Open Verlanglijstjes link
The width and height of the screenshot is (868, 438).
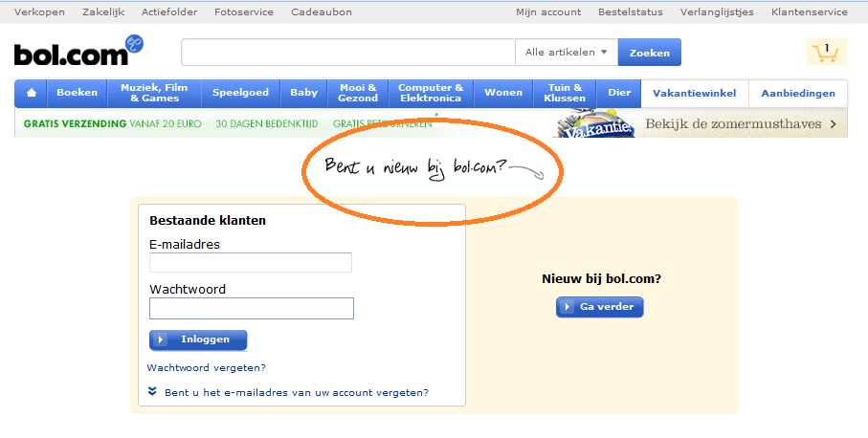pos(717,12)
